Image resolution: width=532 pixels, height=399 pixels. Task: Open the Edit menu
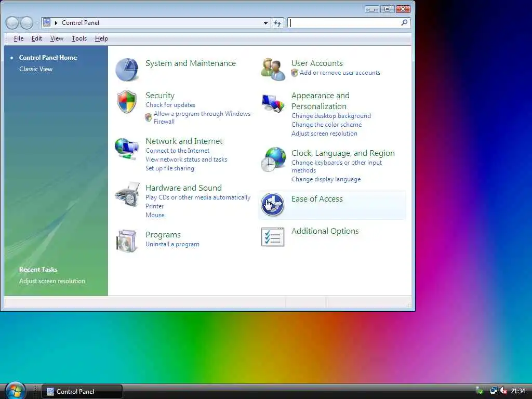click(x=37, y=38)
